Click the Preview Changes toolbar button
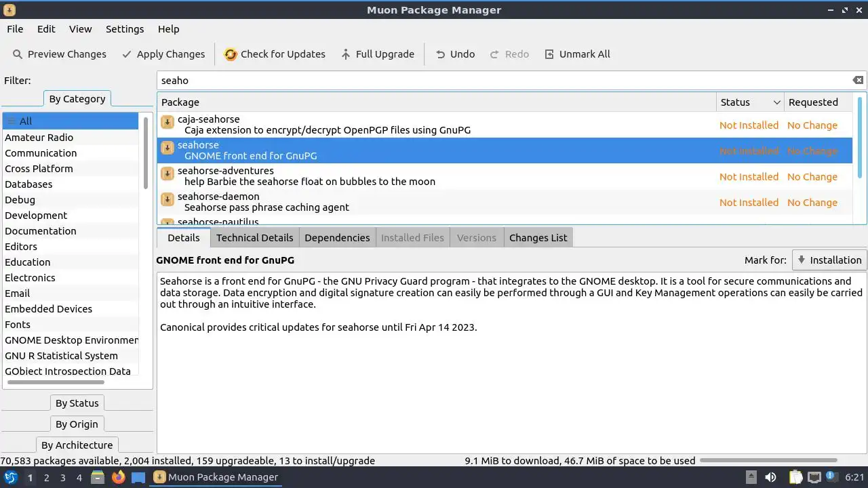Viewport: 868px width, 488px height. point(60,54)
